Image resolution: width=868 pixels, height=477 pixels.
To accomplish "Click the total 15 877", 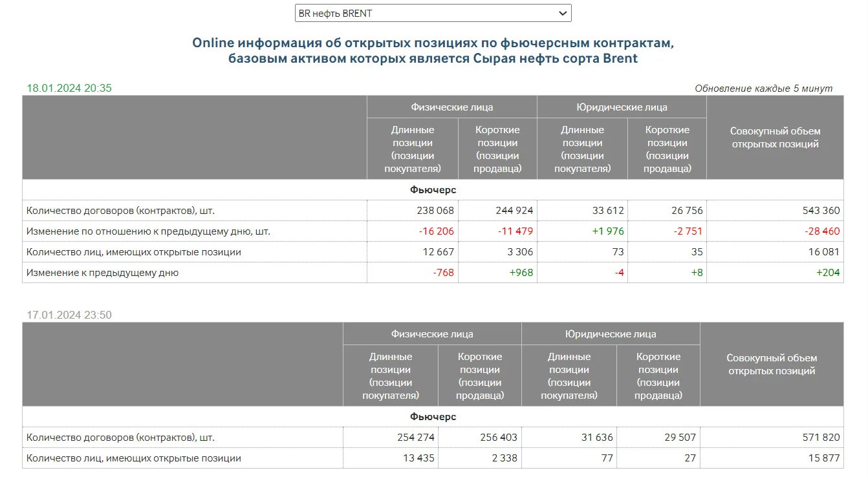I will pos(824,458).
